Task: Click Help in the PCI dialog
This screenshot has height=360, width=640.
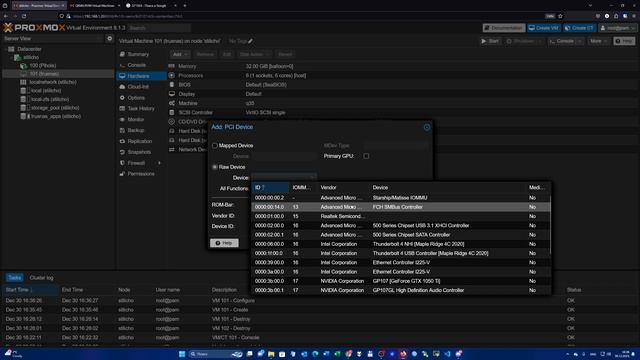Action: pyautogui.click(x=224, y=243)
